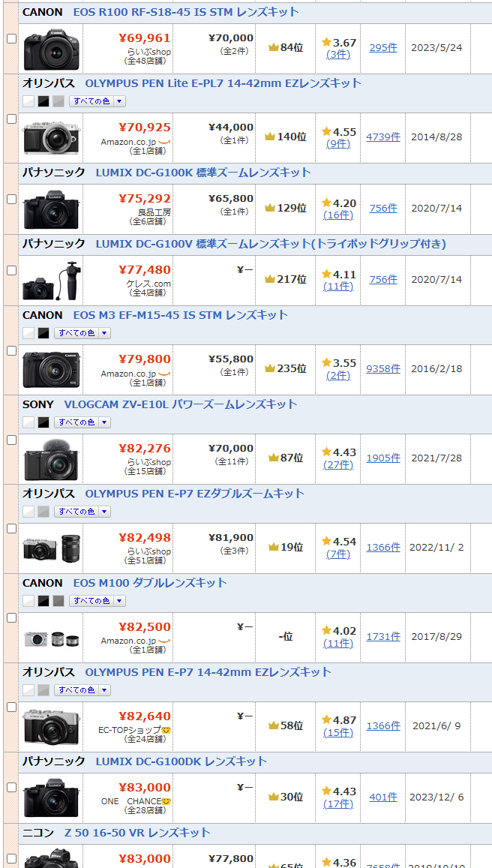Open the EOS M100 ダブルレンズキット link
This screenshot has height=868, width=492.
click(x=150, y=583)
